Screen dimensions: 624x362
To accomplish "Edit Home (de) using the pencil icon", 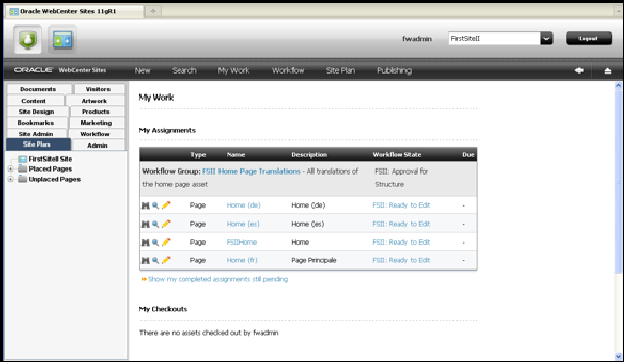I will pyautogui.click(x=166, y=205).
